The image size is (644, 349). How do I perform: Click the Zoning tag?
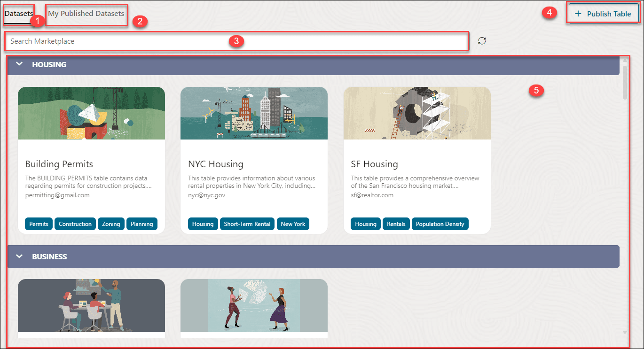coord(111,224)
